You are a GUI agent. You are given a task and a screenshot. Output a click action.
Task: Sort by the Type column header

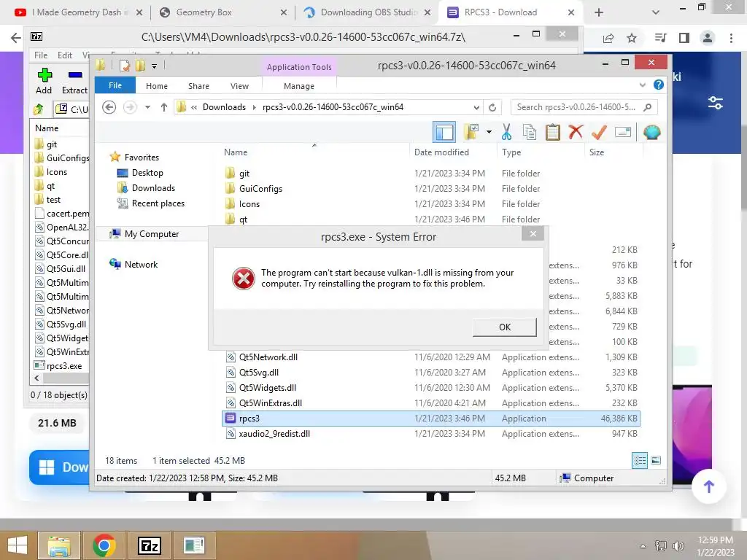[x=511, y=152]
